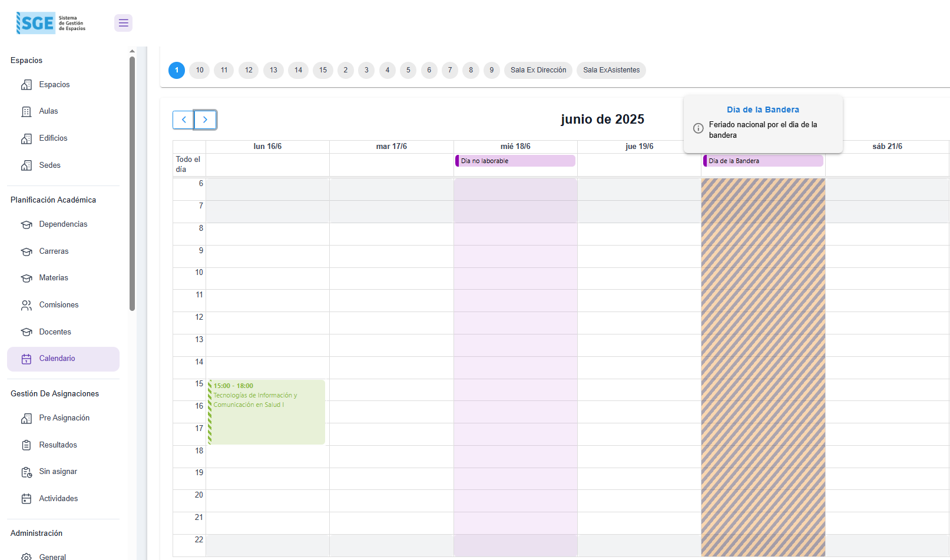Open the Materias menu item
This screenshot has height=560, width=950.
tap(63, 278)
